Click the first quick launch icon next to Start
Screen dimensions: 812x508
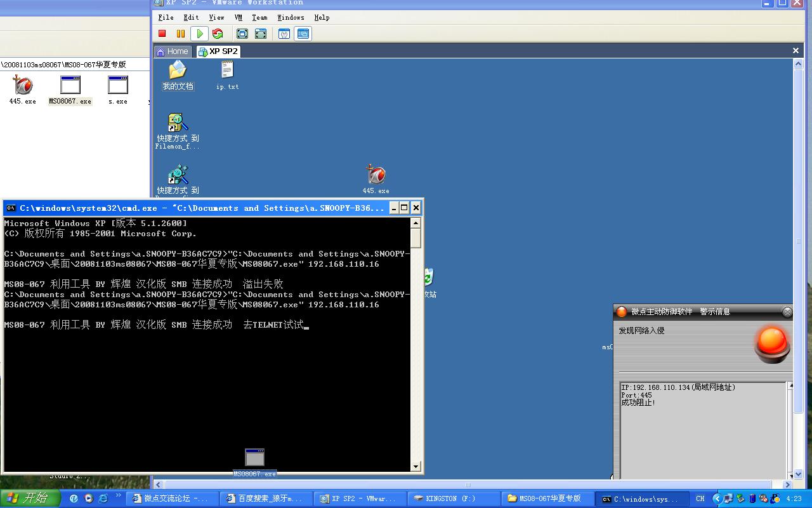point(74,498)
